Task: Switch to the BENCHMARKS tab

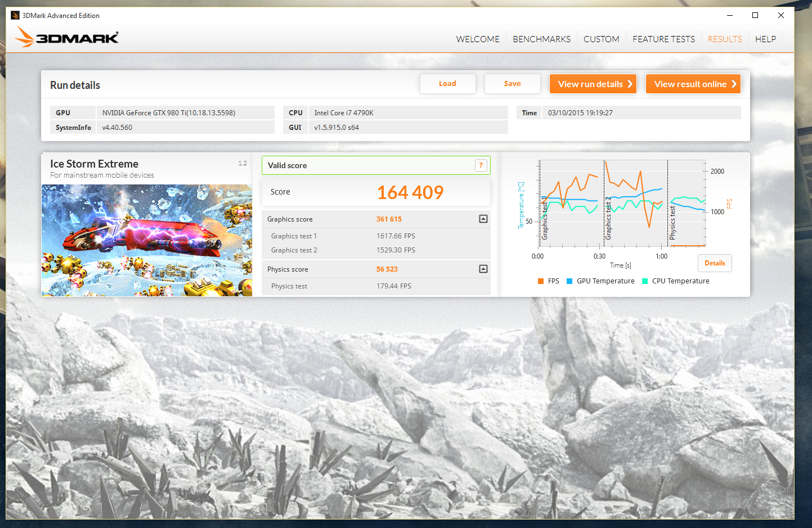Action: click(x=541, y=39)
